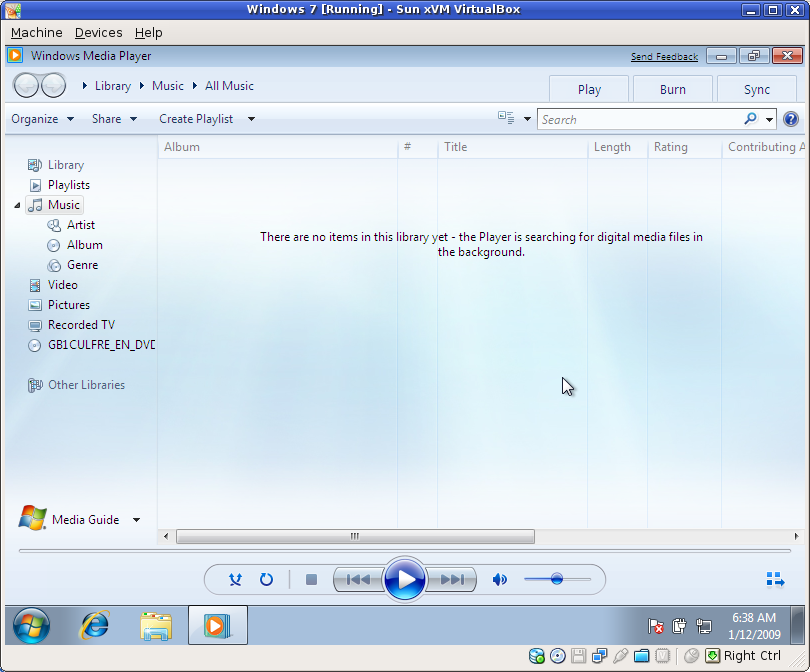Switch to the Burn tab
Screen dimensions: 810x672
coord(672,88)
